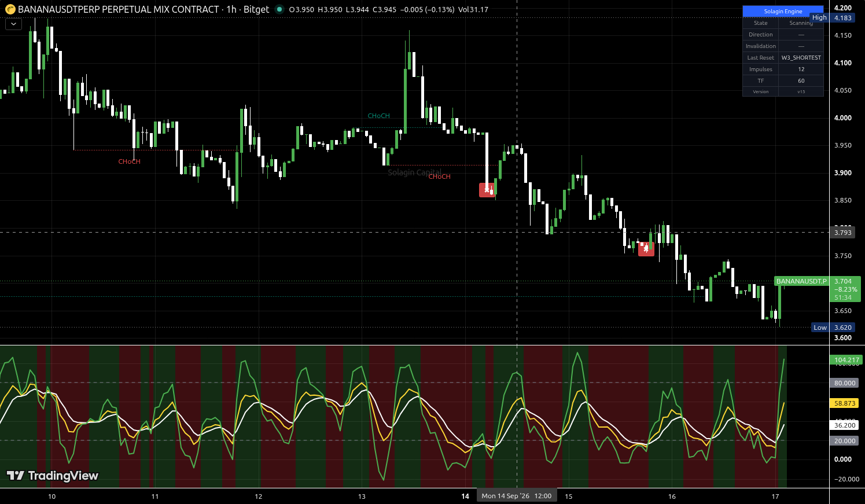Click the 1h timeframe in chart title

click(x=231, y=9)
